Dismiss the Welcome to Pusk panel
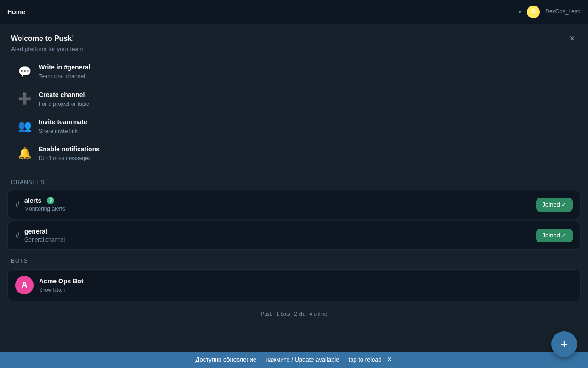 [572, 39]
